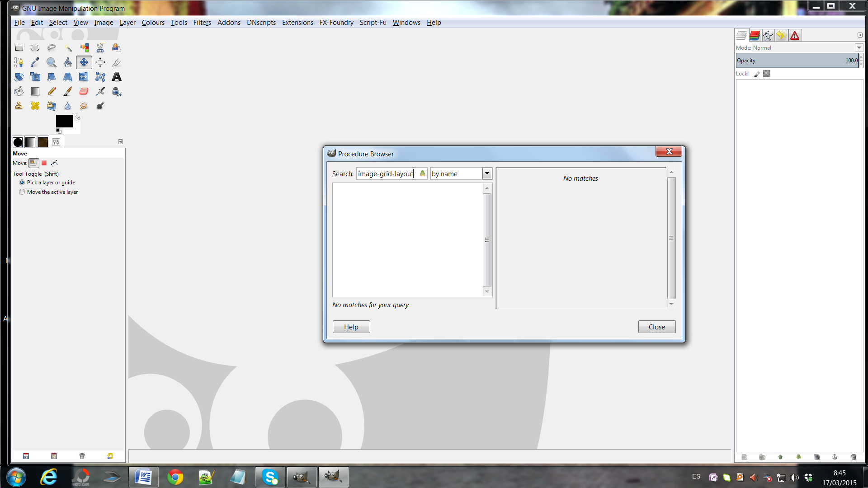Open the layers dock tab menu arrow
The image size is (868, 488).
click(860, 35)
